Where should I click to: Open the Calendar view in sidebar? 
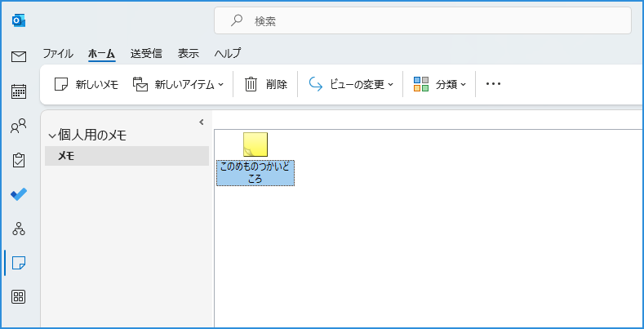(19, 91)
